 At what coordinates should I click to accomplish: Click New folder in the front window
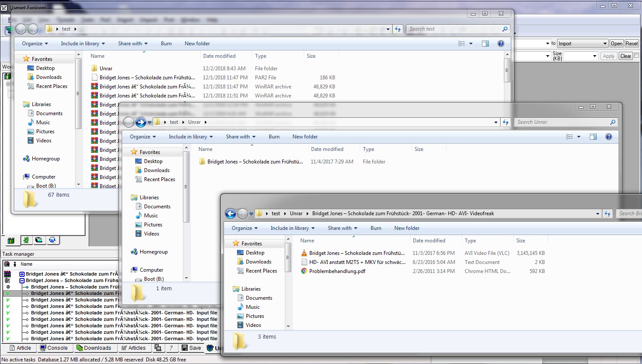(406, 228)
